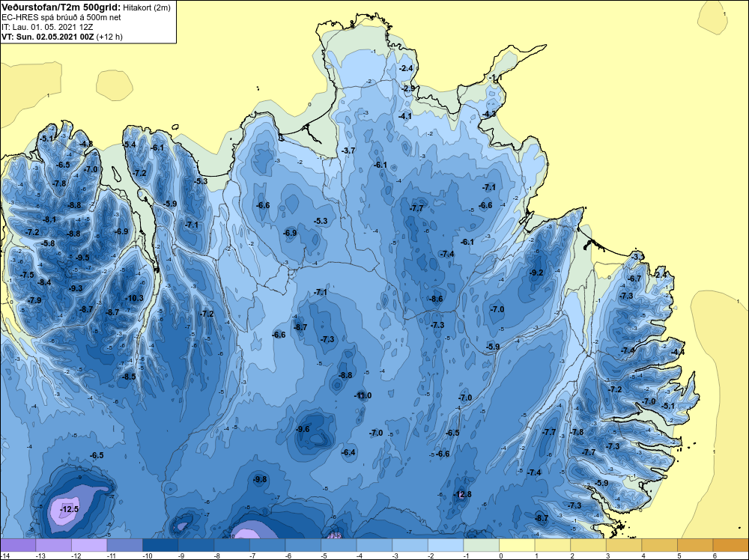Click the -7.9 temperature value
This screenshot has height=560, width=749.
pos(34,300)
